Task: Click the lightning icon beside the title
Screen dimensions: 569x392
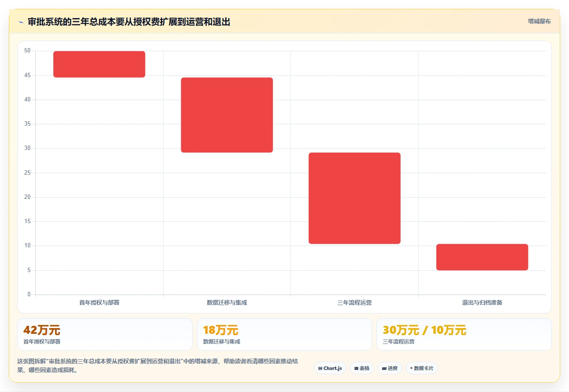Action: click(21, 22)
